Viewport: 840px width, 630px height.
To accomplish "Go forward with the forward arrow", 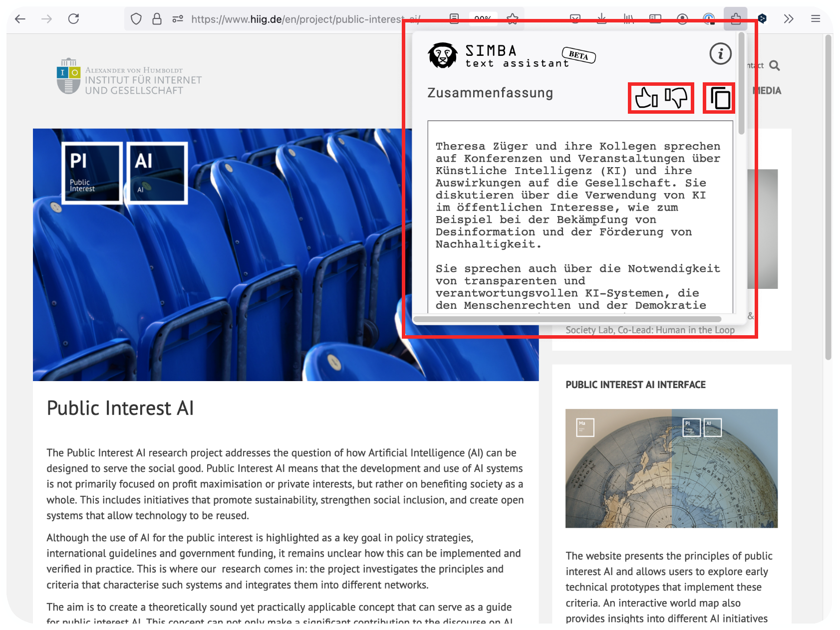I will 46,19.
